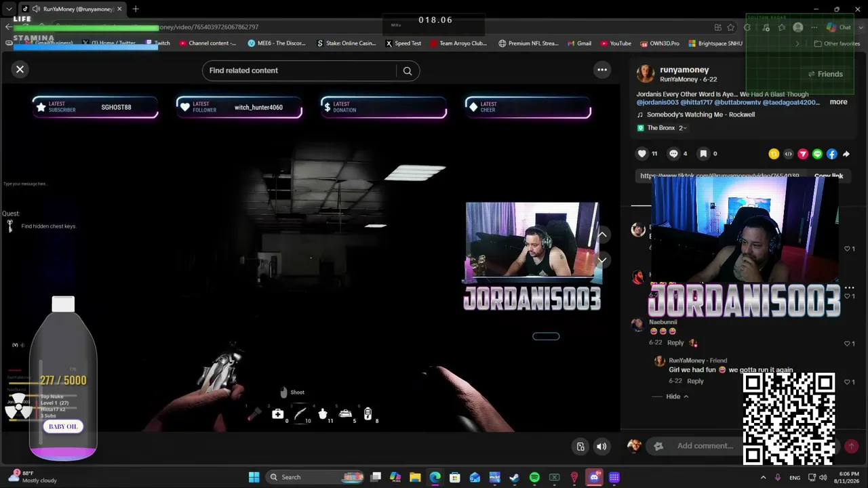Open more share options arrow
The image size is (868, 488).
[846, 154]
